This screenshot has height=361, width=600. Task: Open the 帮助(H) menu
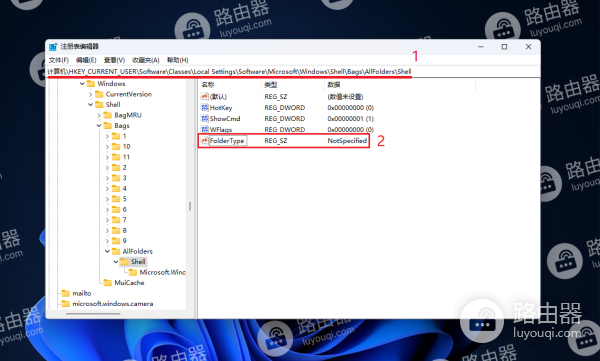click(x=178, y=60)
